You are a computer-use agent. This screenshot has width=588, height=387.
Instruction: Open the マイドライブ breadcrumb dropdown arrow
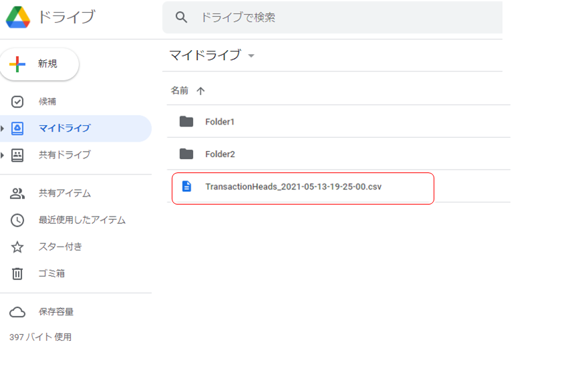[251, 56]
